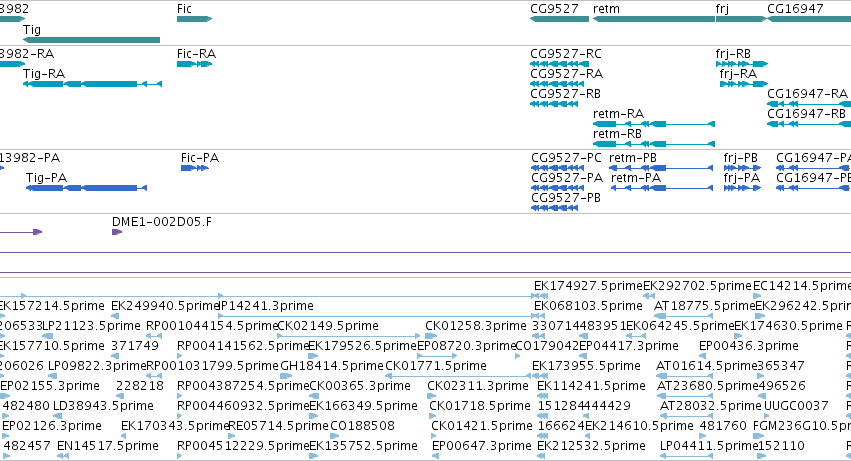Screen dimensions: 851x461
Task: Select transcript CG16947-RA
Action: 809,104
